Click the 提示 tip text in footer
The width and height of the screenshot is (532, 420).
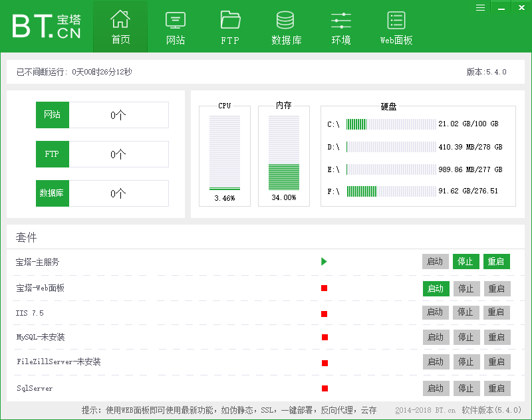pyautogui.click(x=229, y=410)
